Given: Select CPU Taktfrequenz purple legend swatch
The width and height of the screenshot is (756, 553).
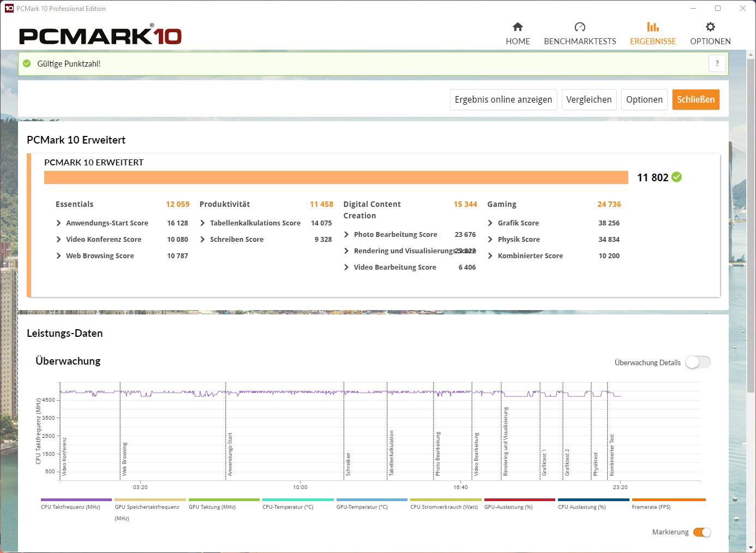Looking at the screenshot, I should tap(76, 500).
